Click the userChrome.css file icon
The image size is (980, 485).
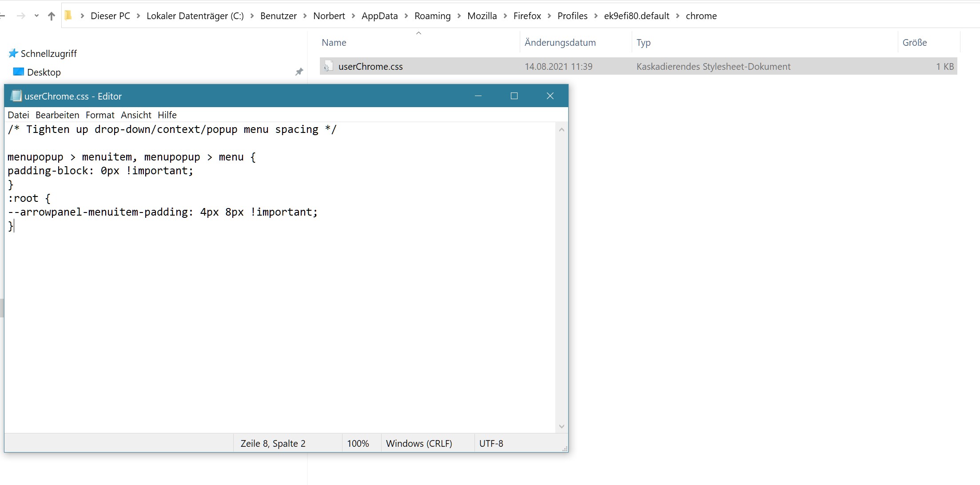pos(328,67)
